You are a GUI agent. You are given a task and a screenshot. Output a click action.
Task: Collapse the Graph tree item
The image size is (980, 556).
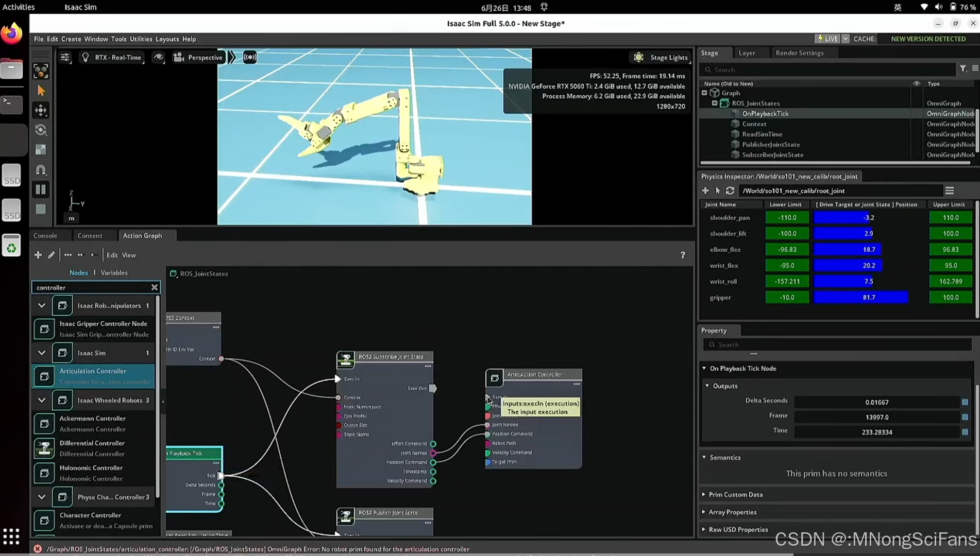pos(704,93)
